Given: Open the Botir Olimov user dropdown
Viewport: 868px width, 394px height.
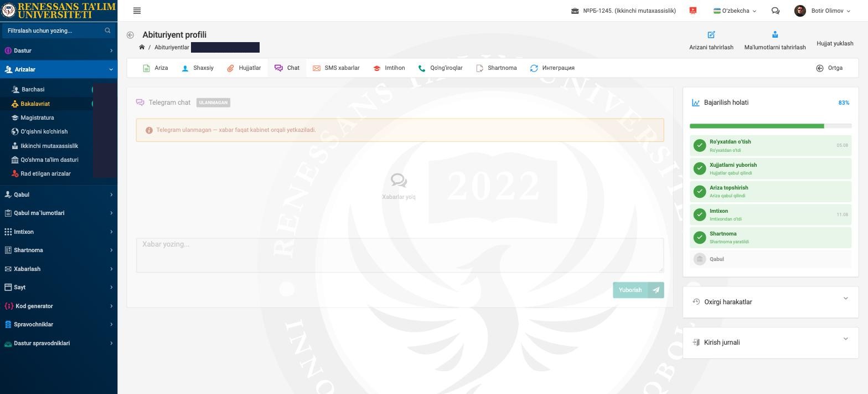Looking at the screenshot, I should click(x=821, y=11).
